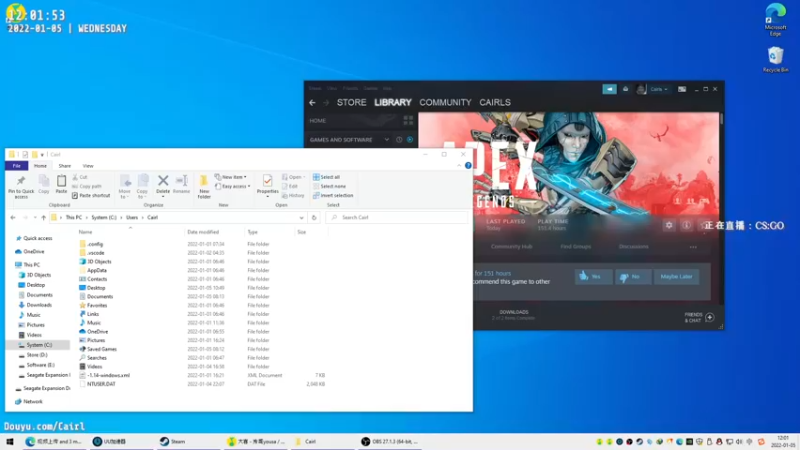Open the Windows Start menu
800x450 pixels.
[10, 441]
